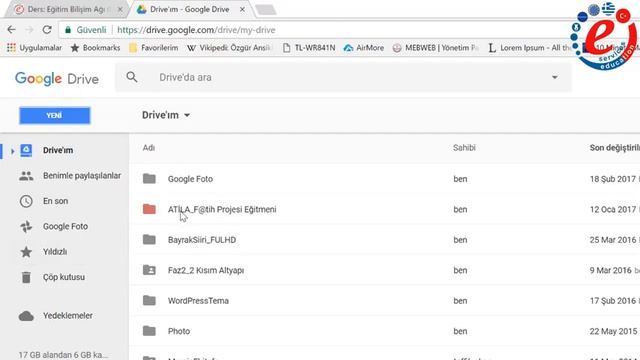640x360 pixels.
Task: Click Son değiştirilme column header
Action: [x=615, y=148]
